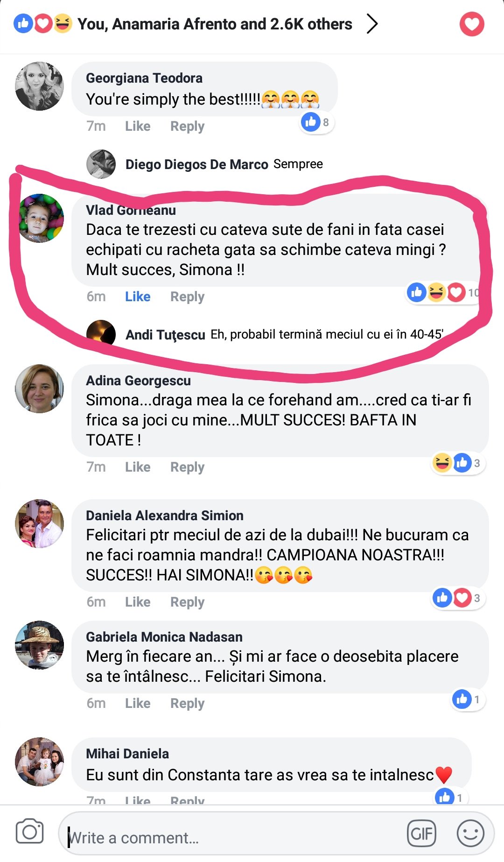View reactions on Adina Georgescu's comment
Viewport: 504px width, 862px height.
pyautogui.click(x=457, y=463)
